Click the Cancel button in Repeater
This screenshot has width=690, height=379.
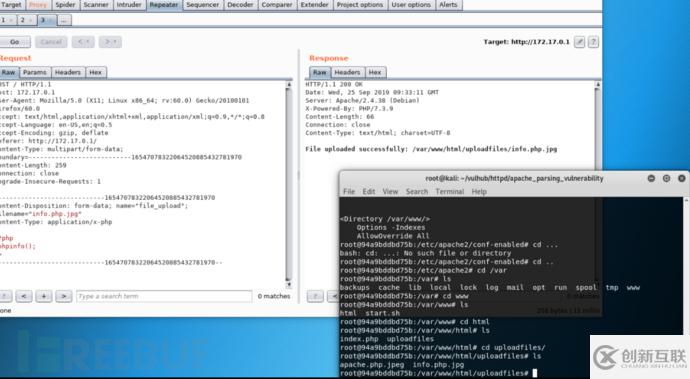coord(51,42)
